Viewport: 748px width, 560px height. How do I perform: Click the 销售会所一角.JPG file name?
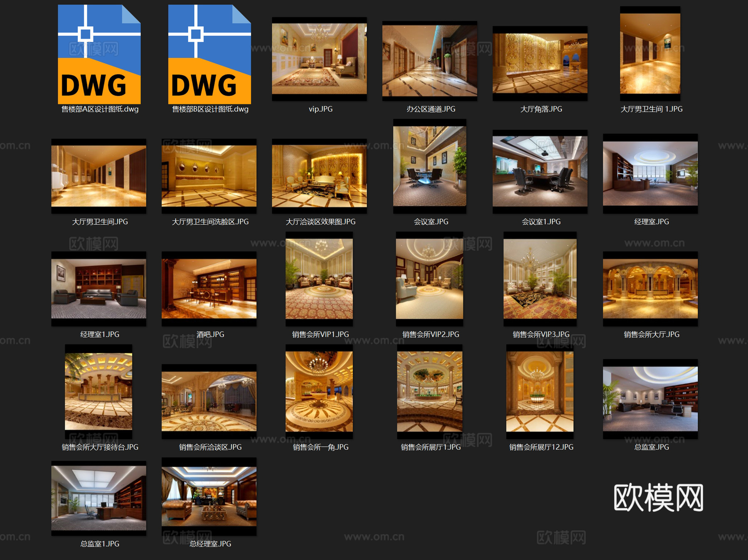(320, 447)
